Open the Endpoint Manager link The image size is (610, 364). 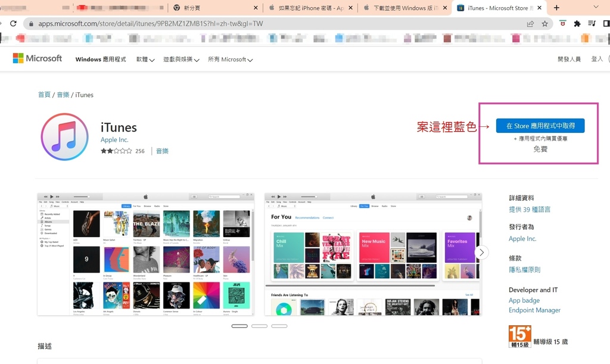pyautogui.click(x=534, y=310)
